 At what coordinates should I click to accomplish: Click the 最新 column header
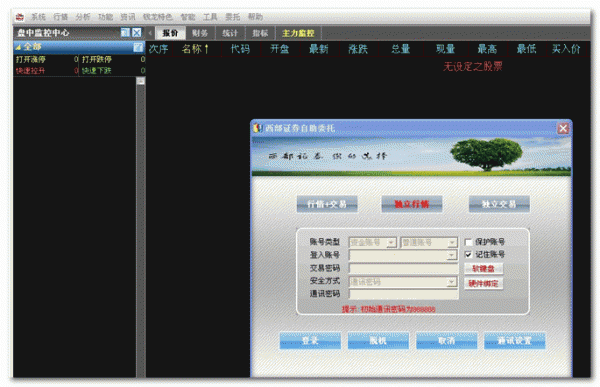(x=318, y=49)
